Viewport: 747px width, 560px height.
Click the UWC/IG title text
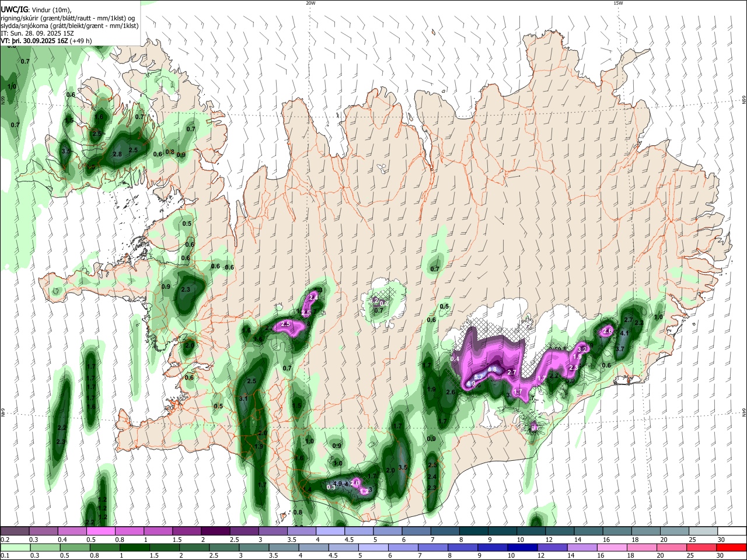[14, 9]
